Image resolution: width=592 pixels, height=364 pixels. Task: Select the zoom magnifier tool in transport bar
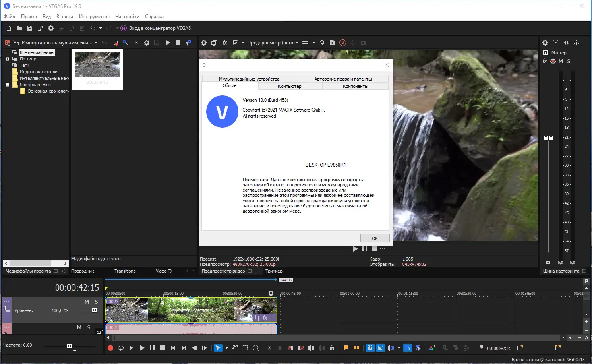tap(256, 348)
